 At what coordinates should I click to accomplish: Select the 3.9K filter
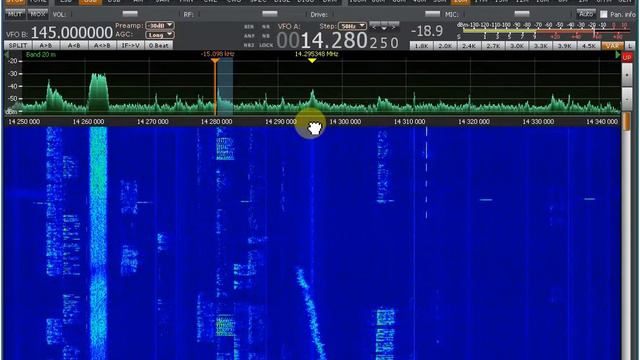[x=564, y=46]
